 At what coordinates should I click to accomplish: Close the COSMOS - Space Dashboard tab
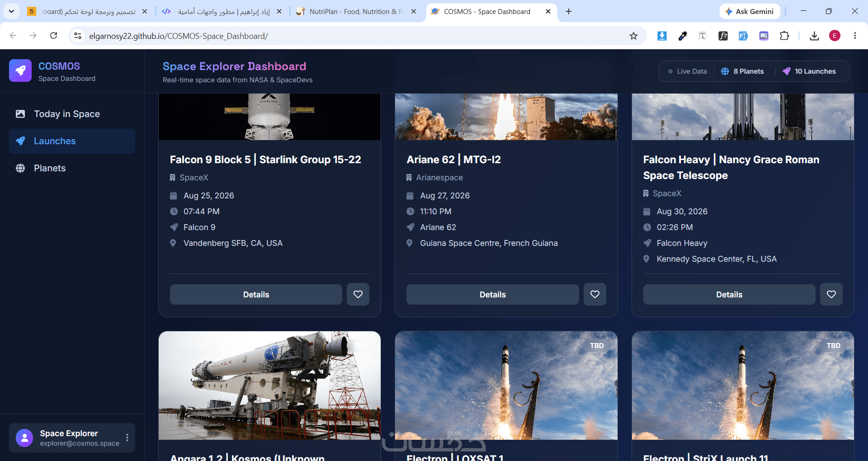point(548,11)
